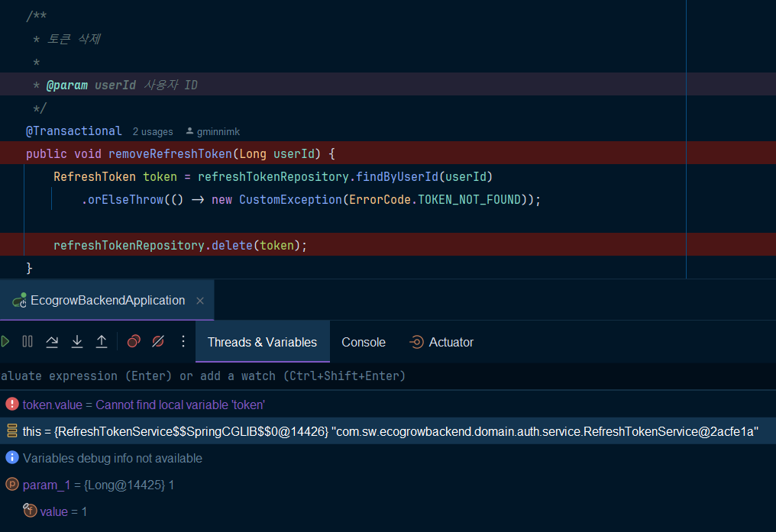Open the Actuator tab
This screenshot has height=532, width=776.
[x=441, y=342]
